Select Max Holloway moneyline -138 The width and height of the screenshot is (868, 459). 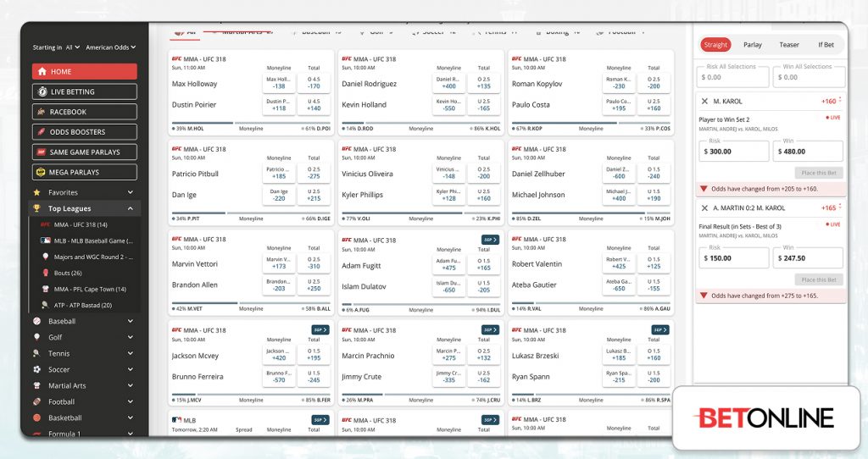278,83
